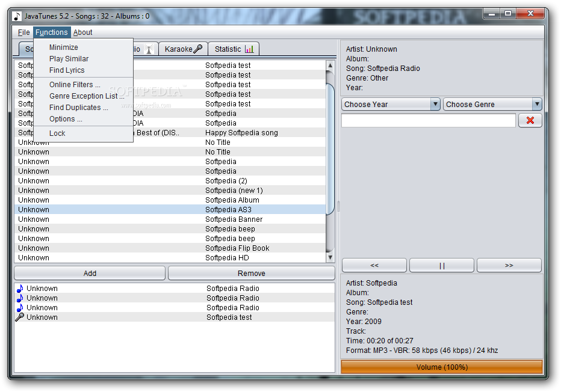Choose Play Similar menu entry
The width and height of the screenshot is (561, 392).
click(83, 58)
